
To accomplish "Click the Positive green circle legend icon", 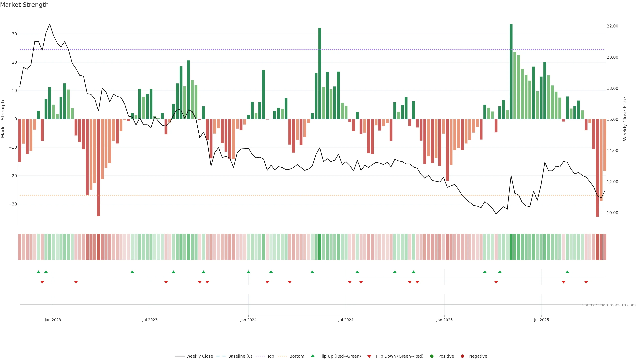I will coord(432,356).
